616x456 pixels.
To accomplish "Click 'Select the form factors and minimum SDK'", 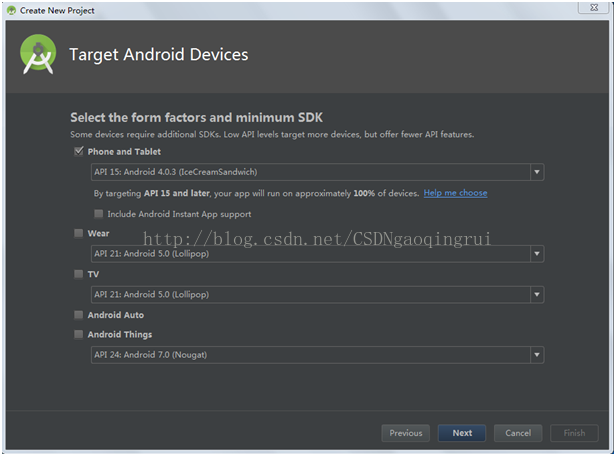I will click(196, 117).
